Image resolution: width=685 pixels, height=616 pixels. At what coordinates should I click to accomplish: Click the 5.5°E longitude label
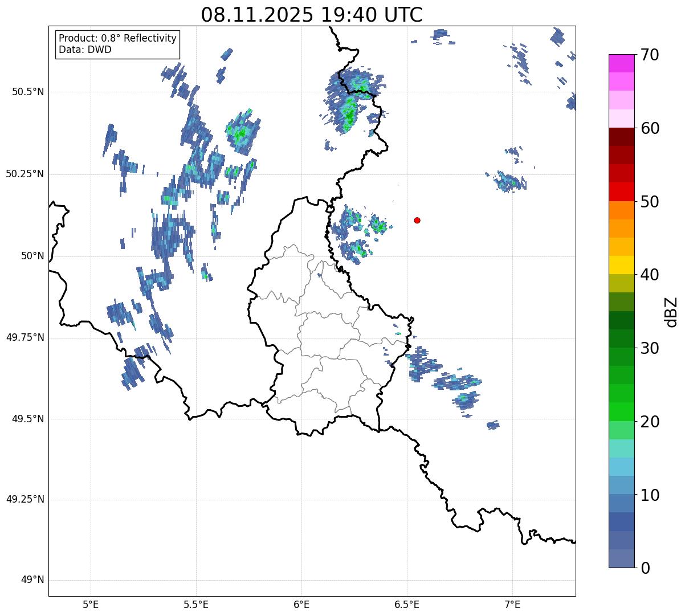pos(196,605)
